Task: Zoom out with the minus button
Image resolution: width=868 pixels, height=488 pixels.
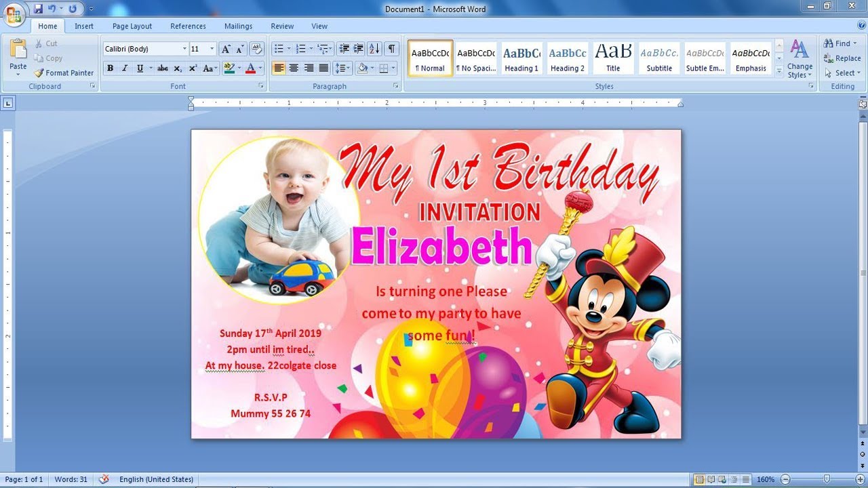Action: pyautogui.click(x=785, y=479)
